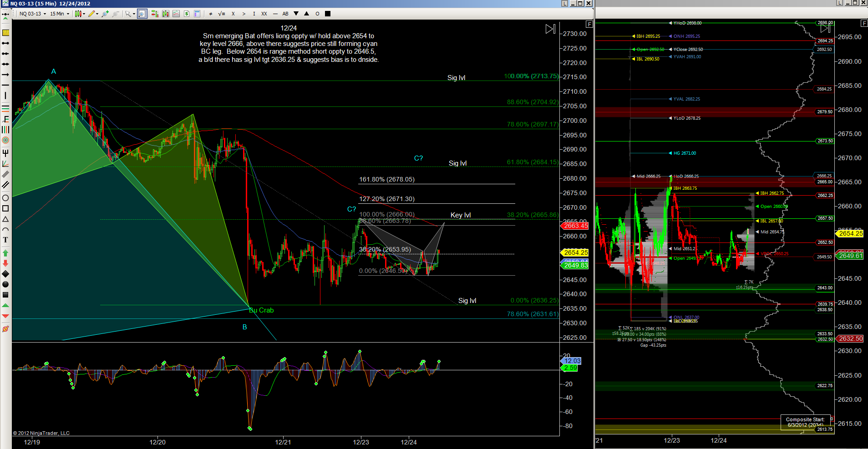The height and width of the screenshot is (449, 868).
Task: Select the Text drawing tool
Action: point(5,240)
